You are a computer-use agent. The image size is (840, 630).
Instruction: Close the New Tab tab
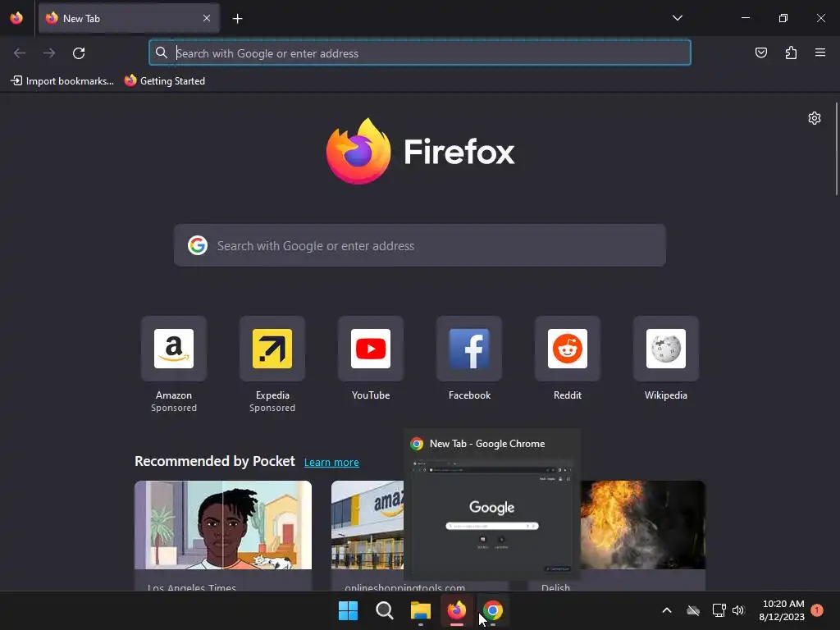coord(207,18)
